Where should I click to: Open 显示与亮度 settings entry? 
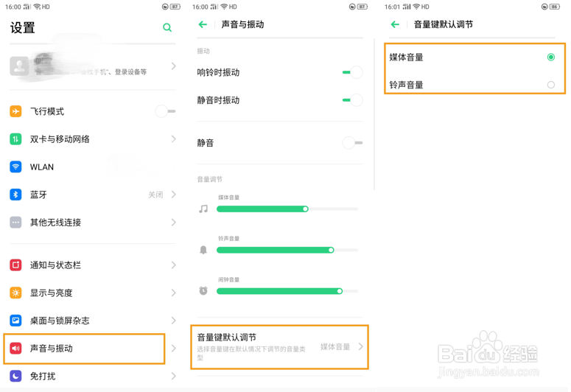pos(93,293)
